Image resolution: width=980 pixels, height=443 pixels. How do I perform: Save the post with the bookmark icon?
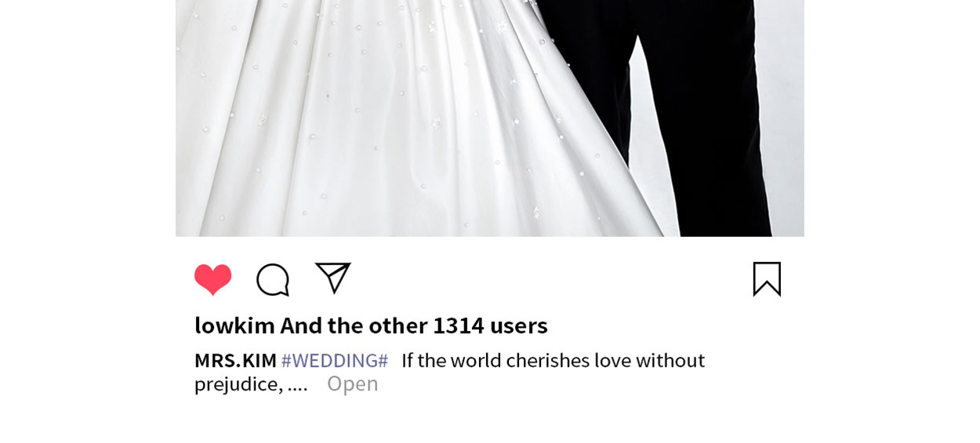767,279
